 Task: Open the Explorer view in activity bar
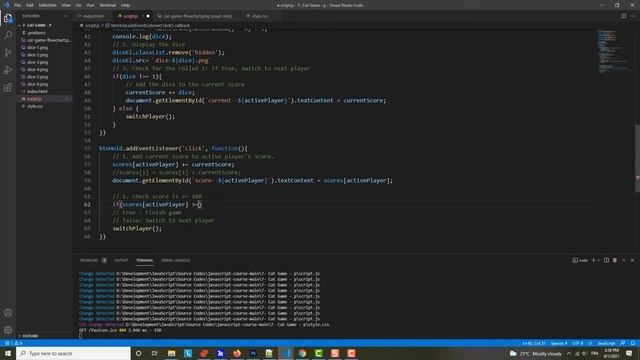(x=8, y=18)
